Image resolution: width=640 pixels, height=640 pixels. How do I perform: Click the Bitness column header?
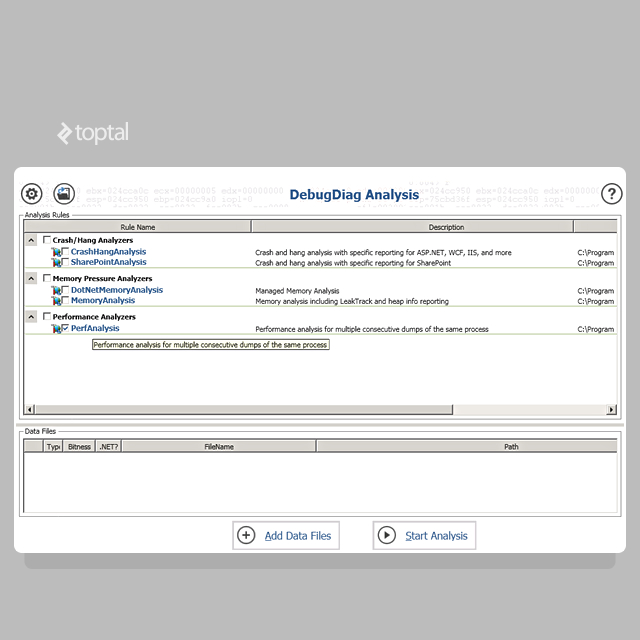[x=79, y=447]
